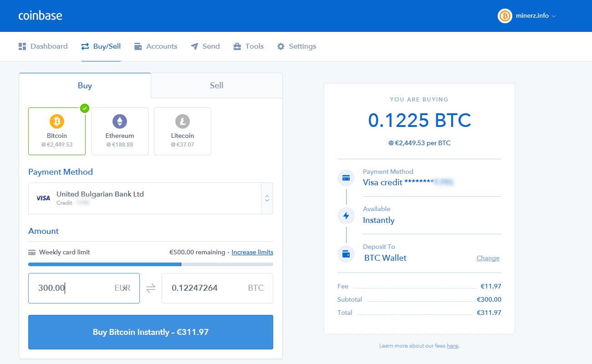Open the United Bulgarian Bank payment dropdown

tap(151, 198)
